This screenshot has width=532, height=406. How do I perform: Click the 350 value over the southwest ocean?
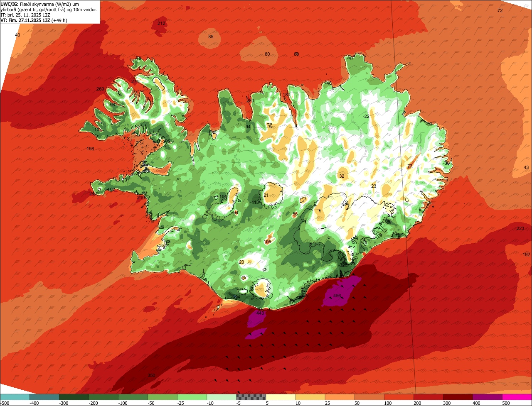pos(151,375)
